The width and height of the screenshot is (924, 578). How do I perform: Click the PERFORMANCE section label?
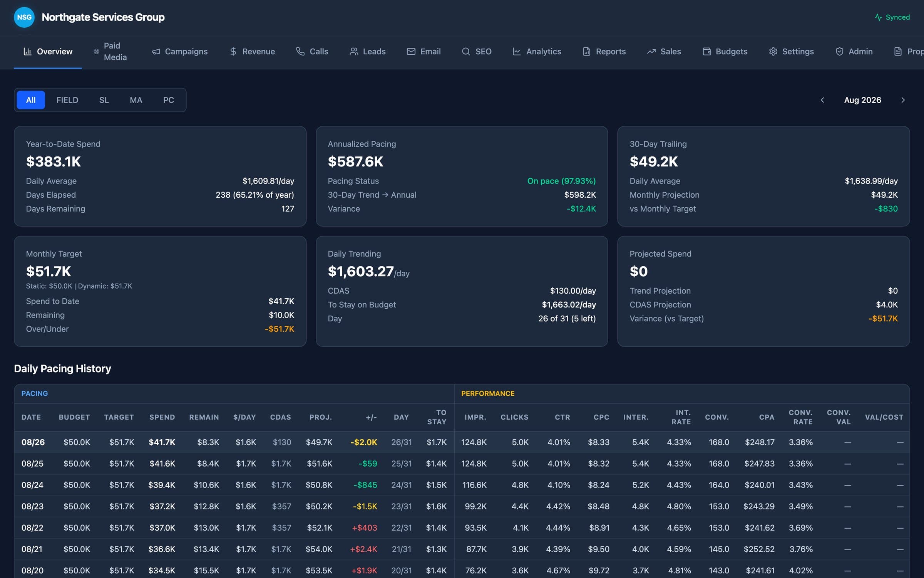[x=488, y=393]
